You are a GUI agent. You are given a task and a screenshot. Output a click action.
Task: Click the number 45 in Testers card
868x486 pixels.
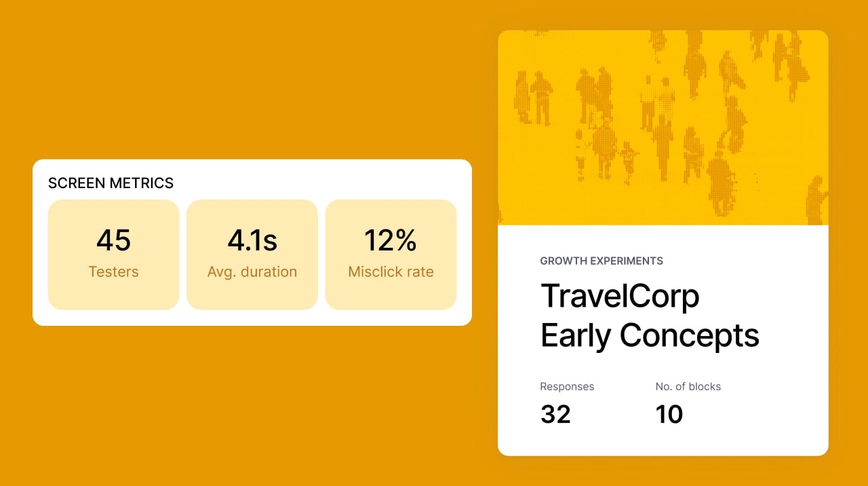click(x=113, y=240)
